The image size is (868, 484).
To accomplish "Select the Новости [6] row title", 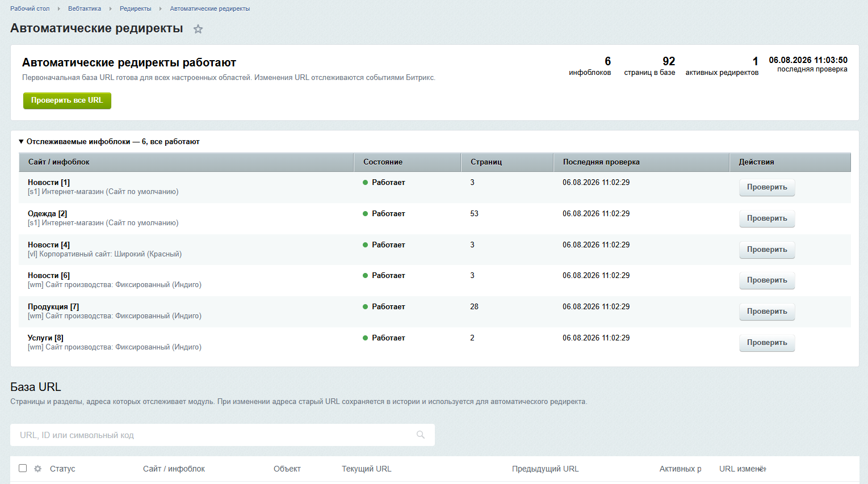I will tap(49, 275).
